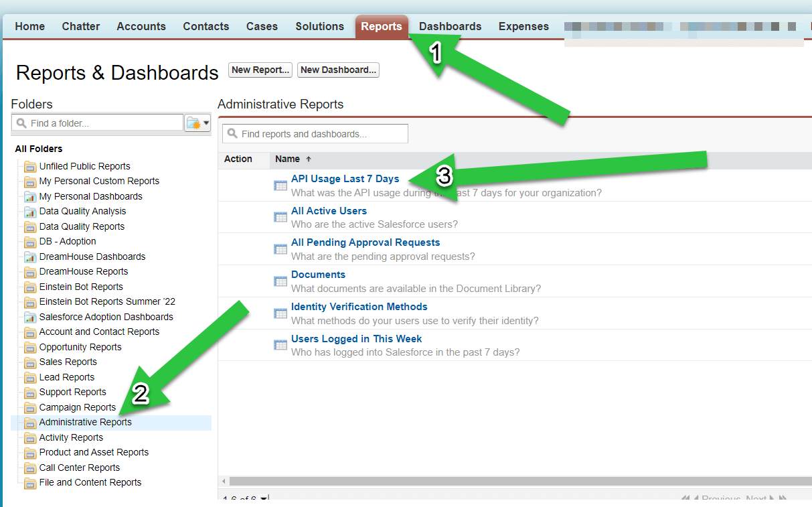Click the Salesforce Adoption Dashboards folder icon
Screen dimensions: 812x507
click(30, 317)
